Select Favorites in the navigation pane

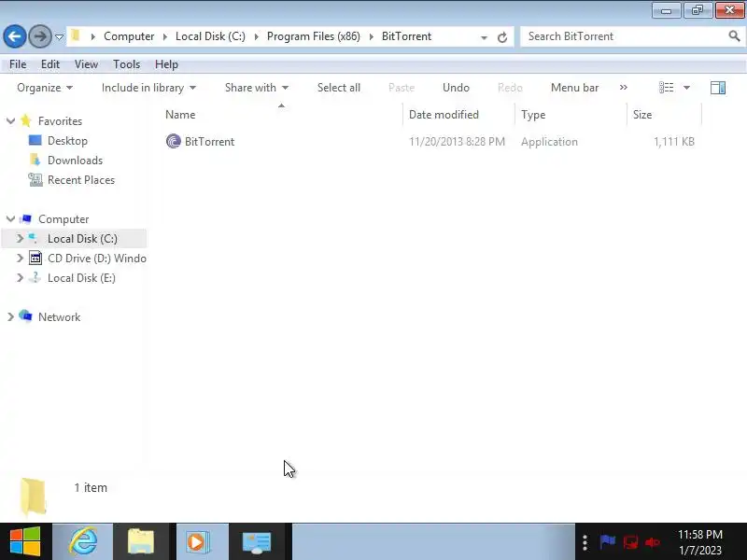60,121
